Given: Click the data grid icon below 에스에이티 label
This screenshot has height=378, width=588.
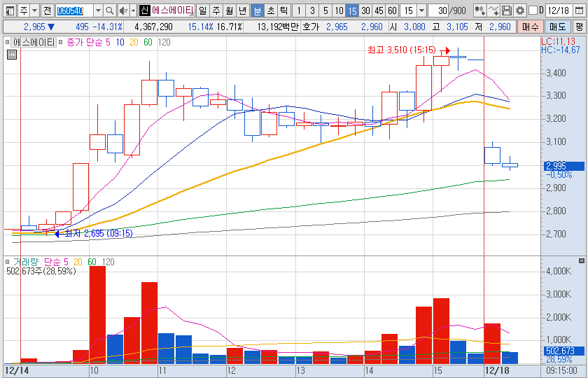Looking at the screenshot, I should point(12,55).
